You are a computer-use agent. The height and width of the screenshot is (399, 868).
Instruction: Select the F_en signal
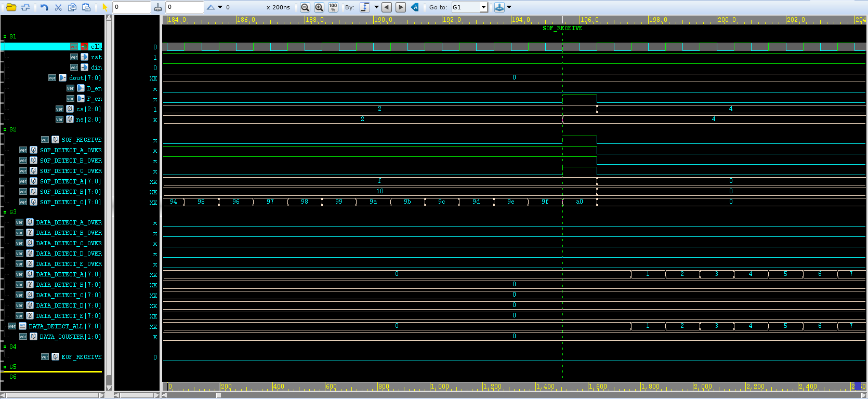coord(94,99)
